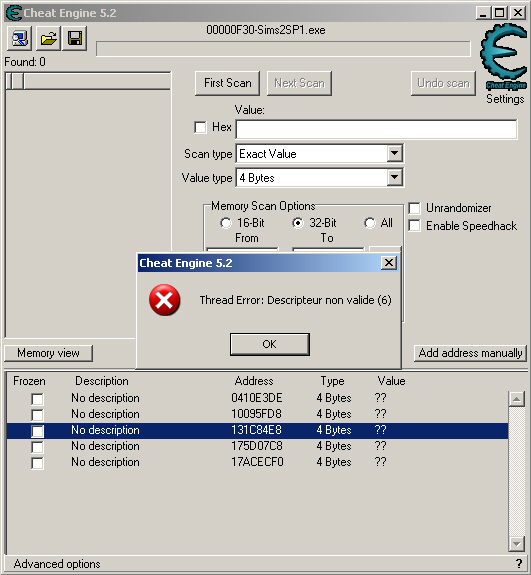Open Advanced options
The width and height of the screenshot is (531, 575).
click(57, 564)
